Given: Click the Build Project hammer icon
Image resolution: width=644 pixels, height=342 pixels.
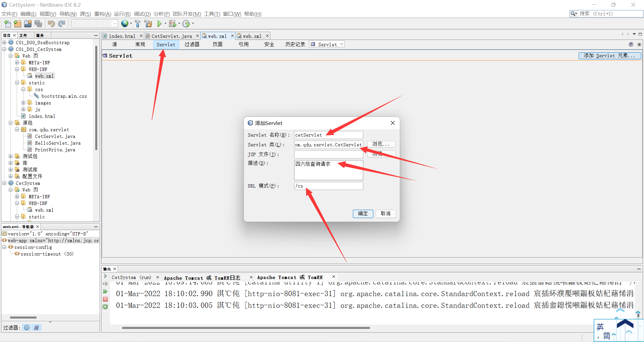Looking at the screenshot, I should click(x=138, y=23).
